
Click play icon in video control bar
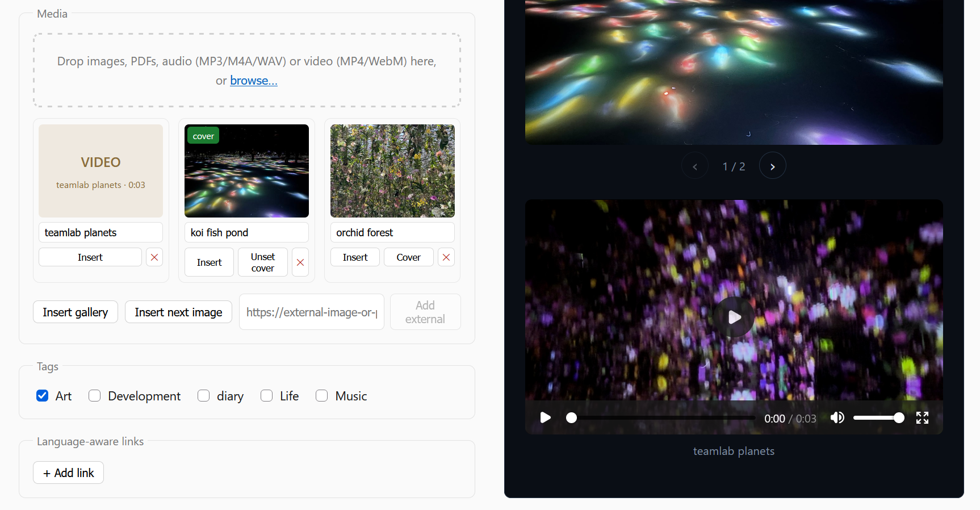[x=545, y=418]
